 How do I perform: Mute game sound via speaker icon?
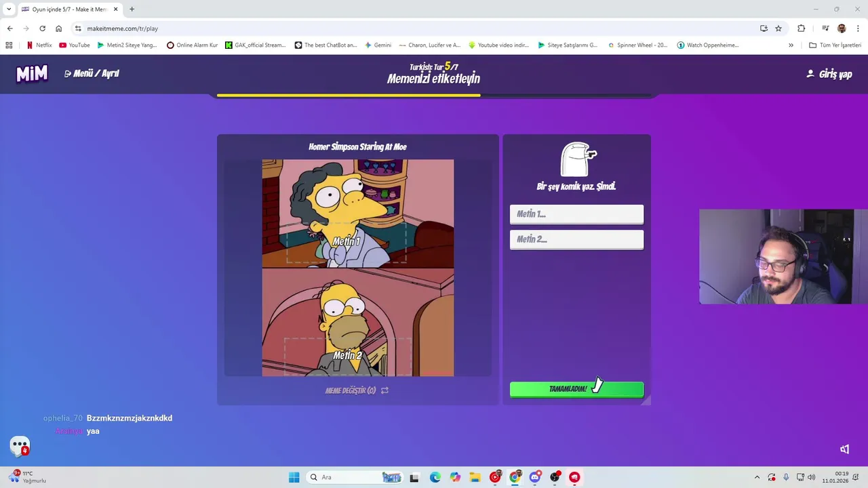[x=844, y=449]
